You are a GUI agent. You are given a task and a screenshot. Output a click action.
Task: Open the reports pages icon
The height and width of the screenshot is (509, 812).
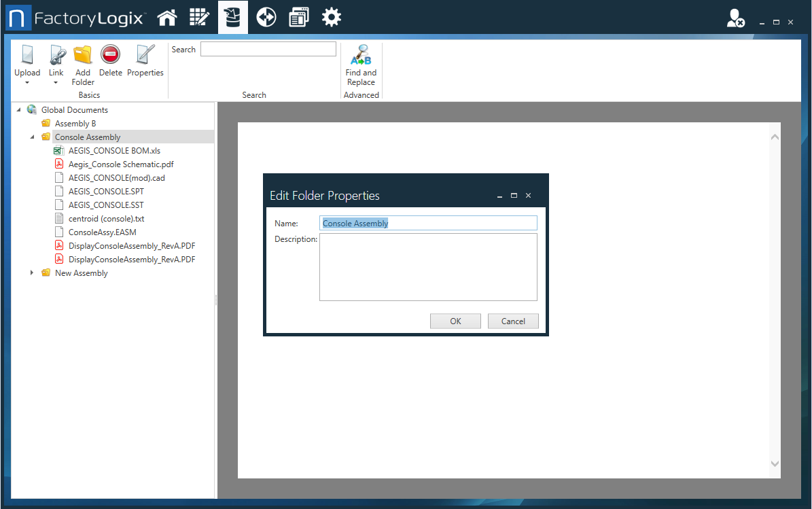click(x=298, y=16)
